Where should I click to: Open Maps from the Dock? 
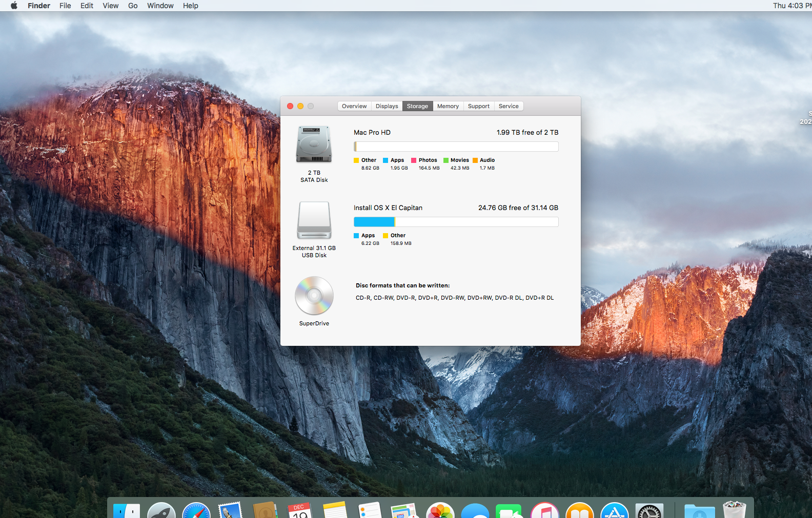405,510
